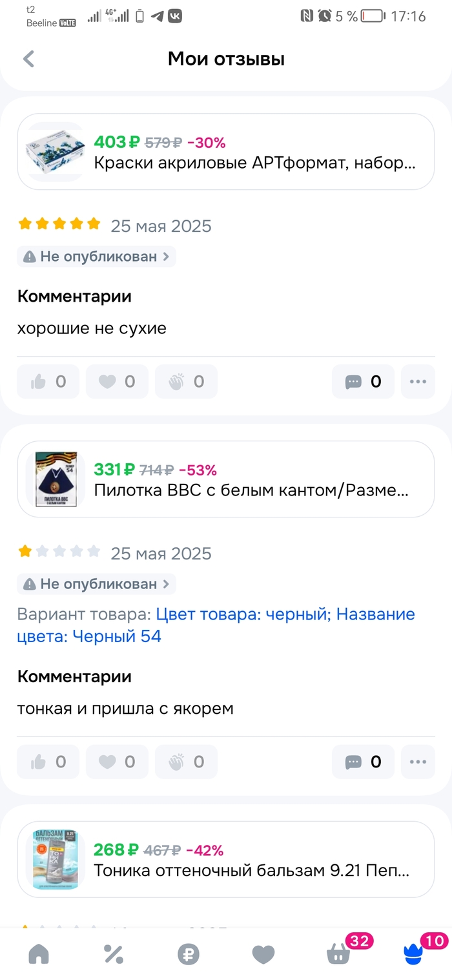Open the ruble wallet tab
This screenshot has height=980, width=452.
[x=189, y=954]
